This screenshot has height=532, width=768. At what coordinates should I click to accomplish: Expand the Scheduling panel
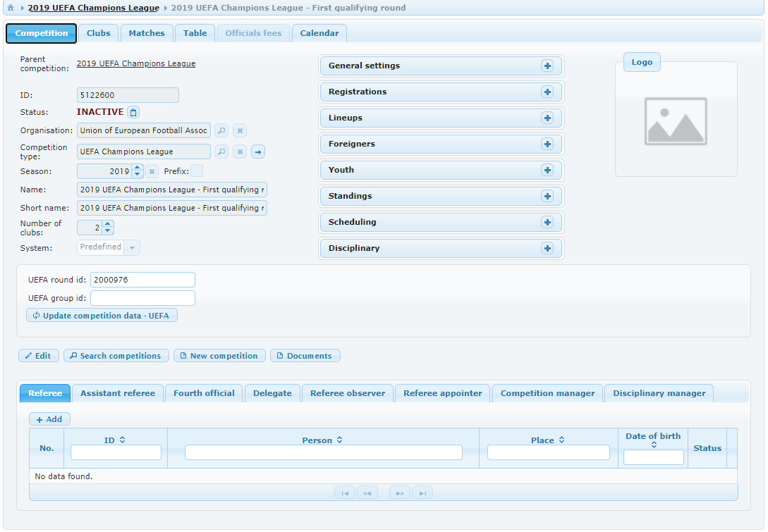[x=547, y=222]
